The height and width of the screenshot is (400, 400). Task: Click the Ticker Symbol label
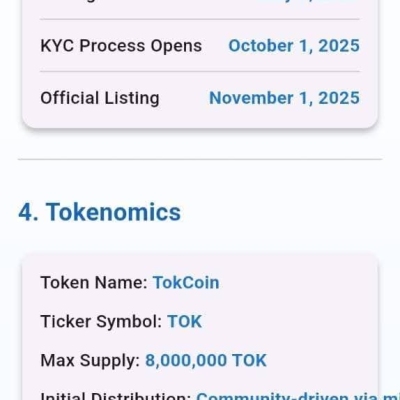(x=101, y=322)
